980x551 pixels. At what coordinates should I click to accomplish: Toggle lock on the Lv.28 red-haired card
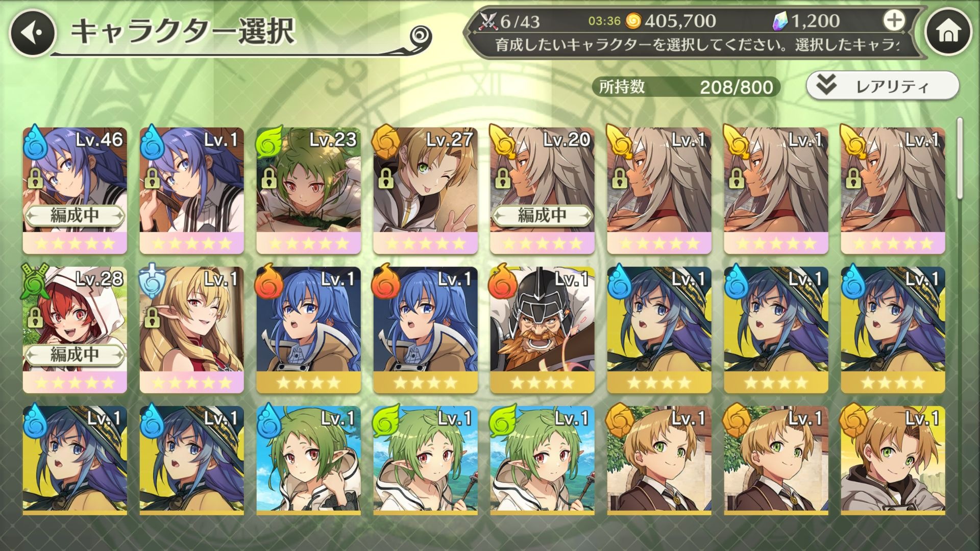coord(34,317)
